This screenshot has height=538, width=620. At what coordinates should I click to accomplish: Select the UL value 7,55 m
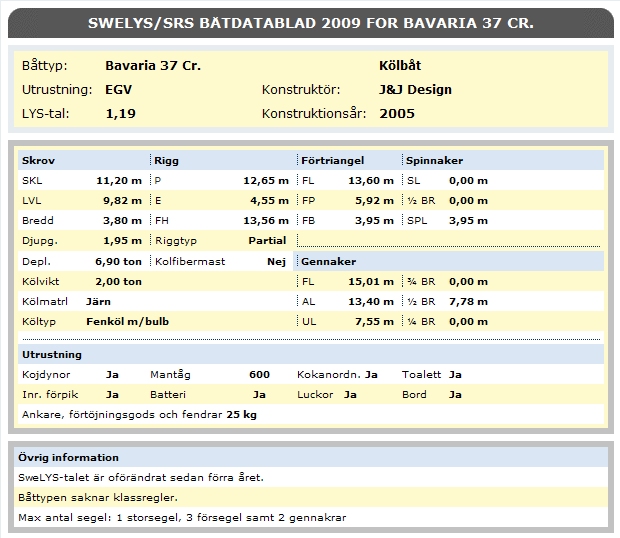click(x=374, y=322)
